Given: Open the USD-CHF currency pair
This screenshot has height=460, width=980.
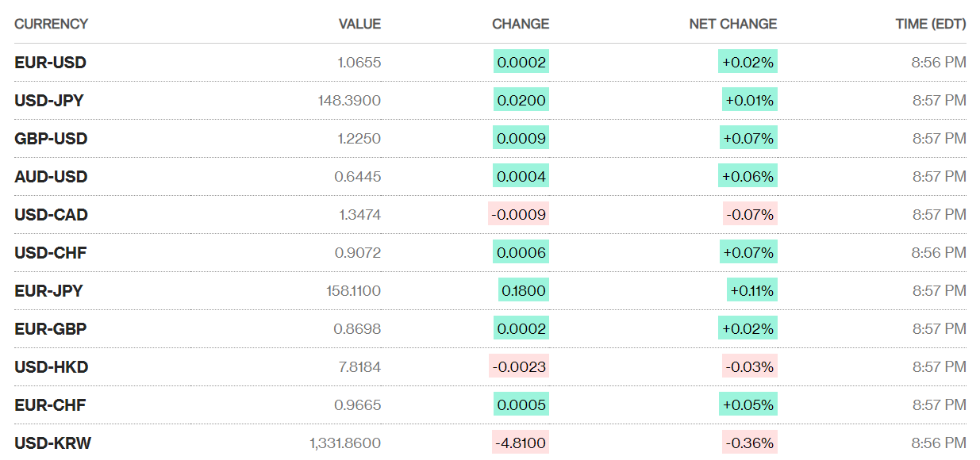Looking at the screenshot, I should pyautogui.click(x=50, y=253).
